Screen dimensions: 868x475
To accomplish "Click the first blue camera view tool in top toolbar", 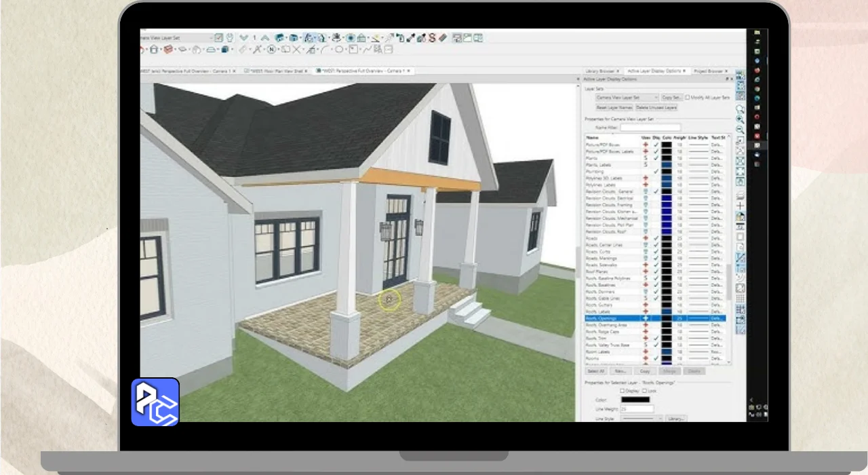I will coord(280,37).
